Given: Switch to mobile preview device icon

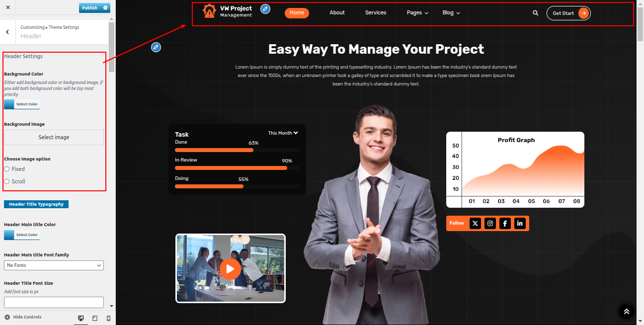Looking at the screenshot, I should coord(108,318).
